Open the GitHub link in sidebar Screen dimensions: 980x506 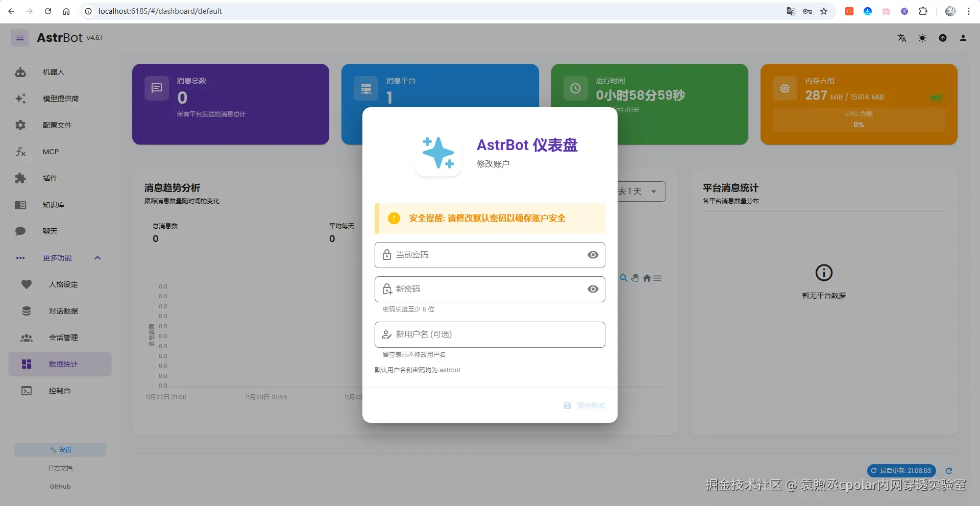pos(60,487)
